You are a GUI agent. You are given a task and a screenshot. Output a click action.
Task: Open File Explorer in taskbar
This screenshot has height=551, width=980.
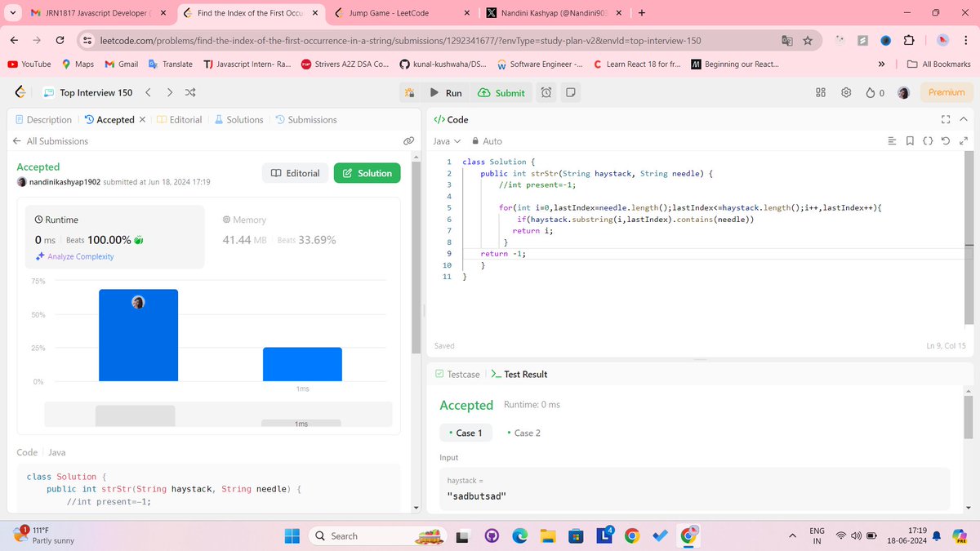click(548, 536)
